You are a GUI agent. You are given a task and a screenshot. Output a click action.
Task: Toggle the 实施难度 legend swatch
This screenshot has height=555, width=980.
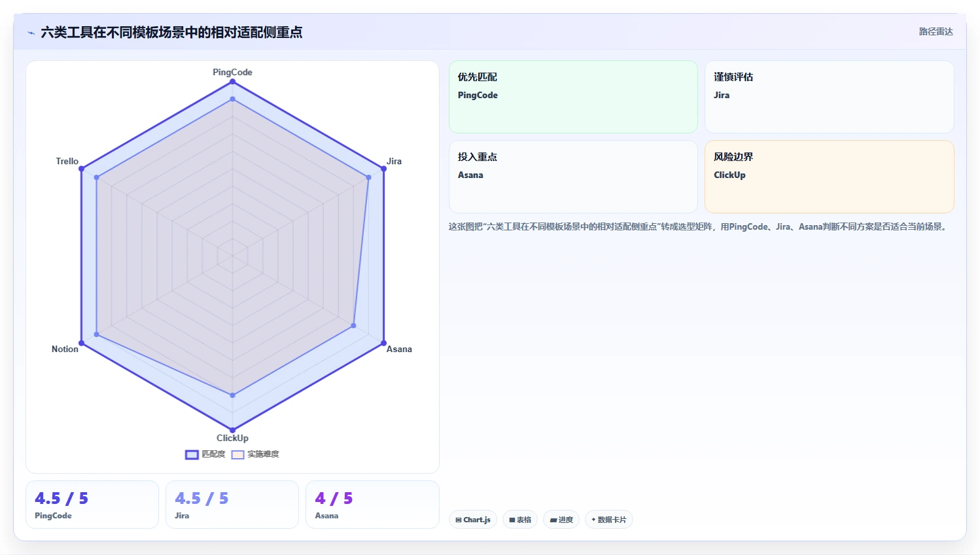(x=237, y=454)
